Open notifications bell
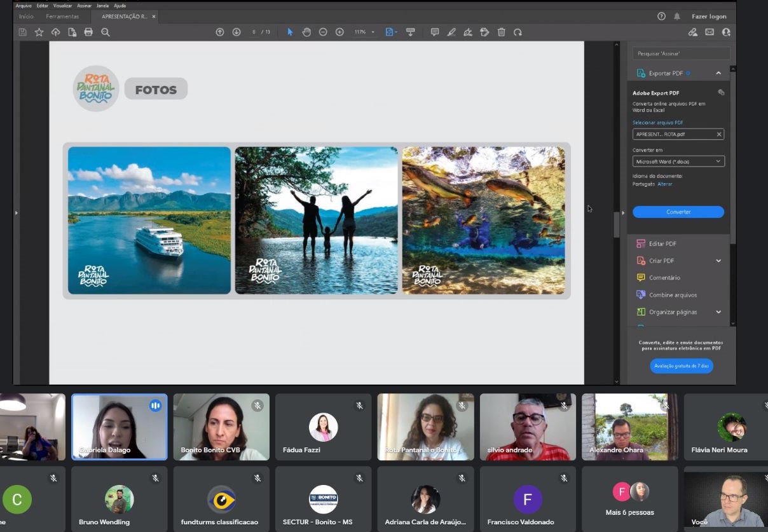The height and width of the screenshot is (532, 768). click(x=677, y=17)
